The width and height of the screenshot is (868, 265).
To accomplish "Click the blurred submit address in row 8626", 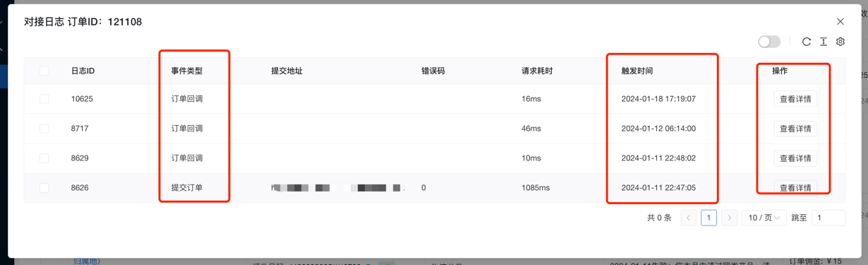I will pos(338,188).
